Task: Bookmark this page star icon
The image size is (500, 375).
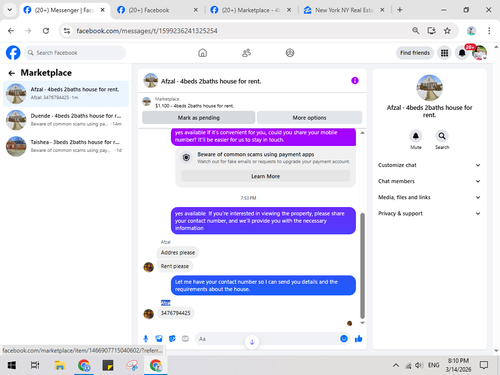Action: pos(447,31)
